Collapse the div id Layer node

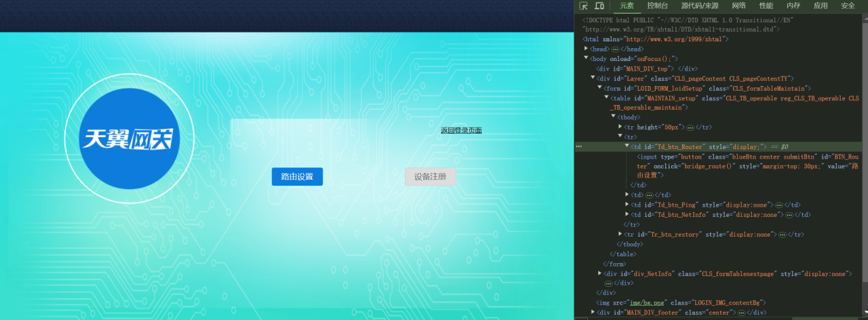point(593,79)
